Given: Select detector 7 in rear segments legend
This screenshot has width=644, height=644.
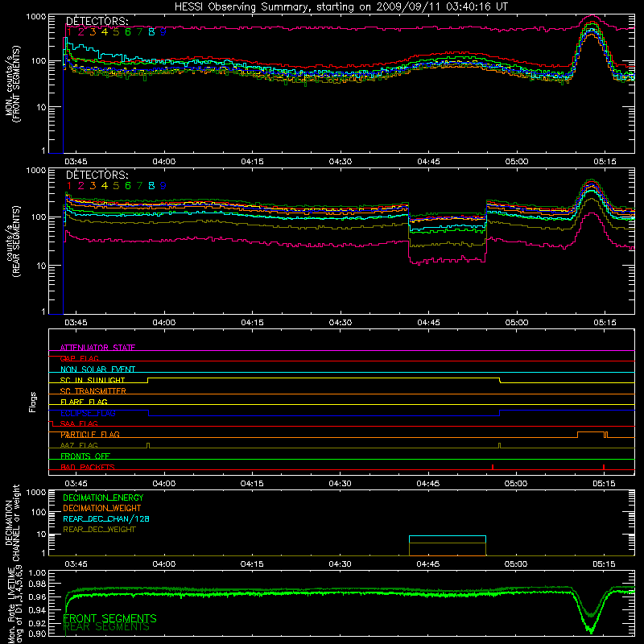Looking at the screenshot, I should click(139, 186).
